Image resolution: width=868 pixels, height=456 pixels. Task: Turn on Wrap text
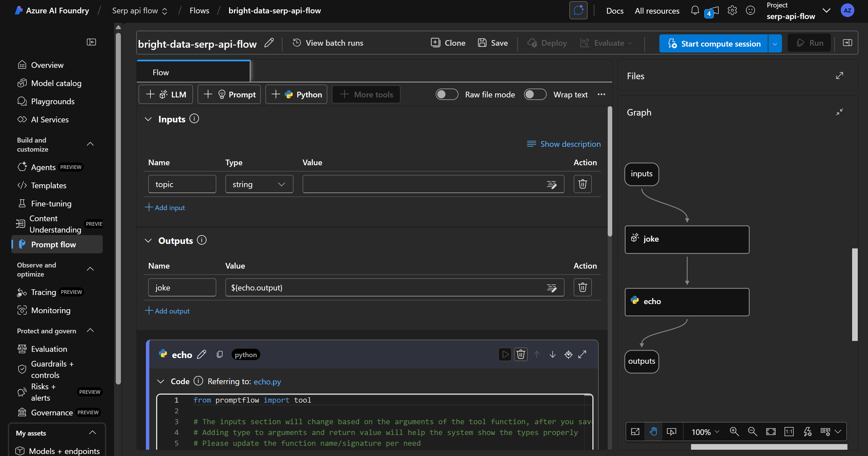point(535,94)
